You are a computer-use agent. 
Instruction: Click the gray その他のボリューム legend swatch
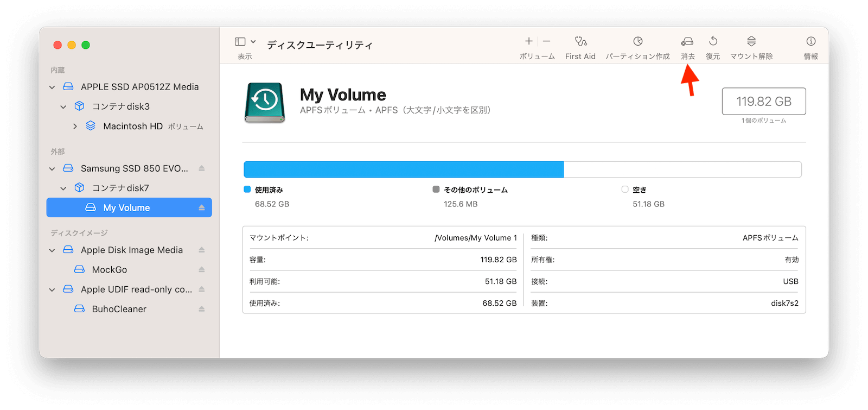point(436,190)
